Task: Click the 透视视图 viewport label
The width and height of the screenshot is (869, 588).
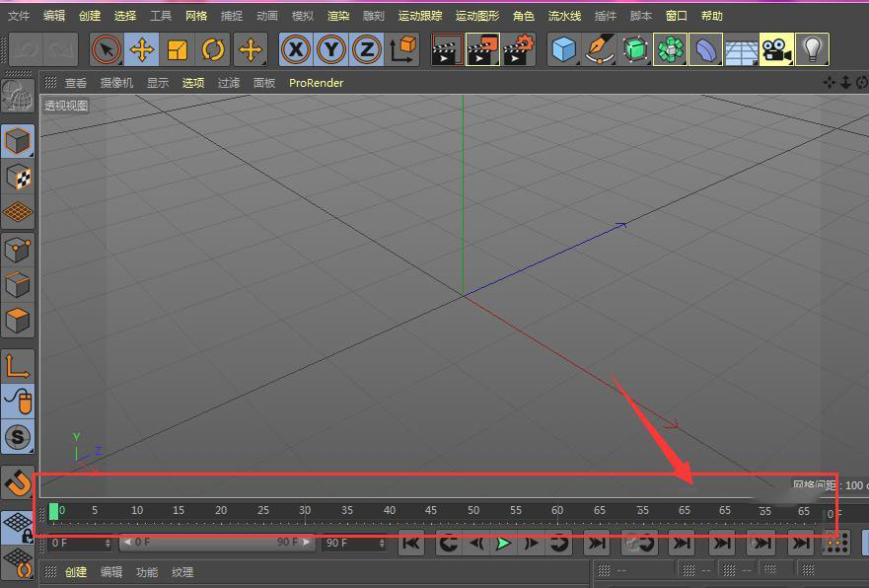Action: pos(66,106)
